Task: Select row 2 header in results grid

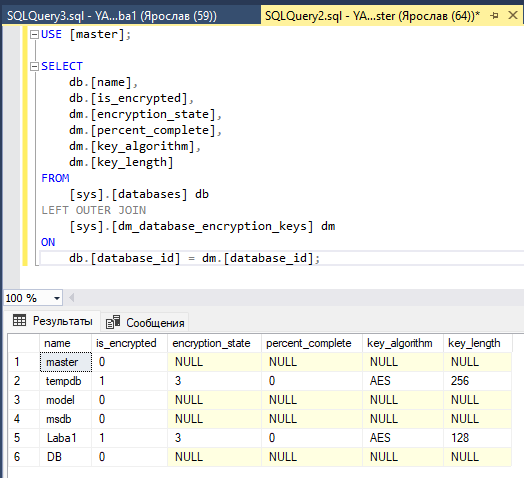Action: (23, 381)
